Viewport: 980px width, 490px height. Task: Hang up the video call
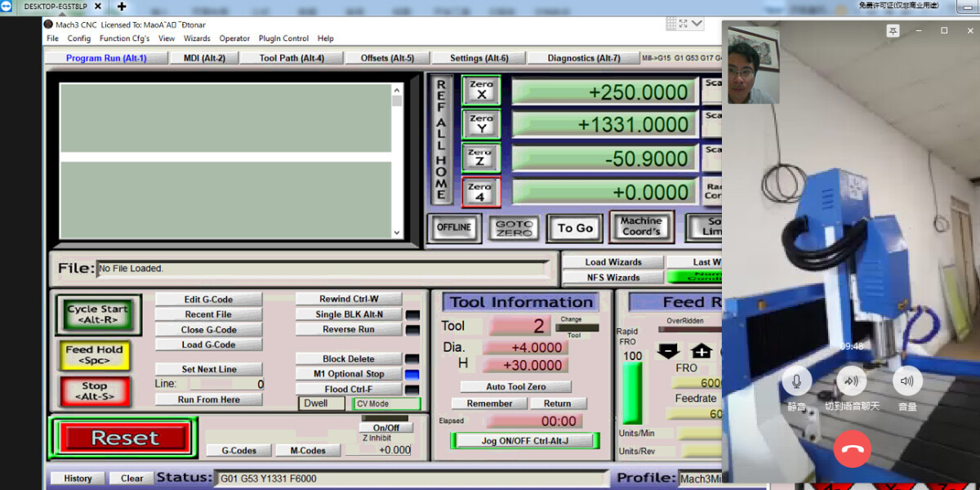coord(852,448)
